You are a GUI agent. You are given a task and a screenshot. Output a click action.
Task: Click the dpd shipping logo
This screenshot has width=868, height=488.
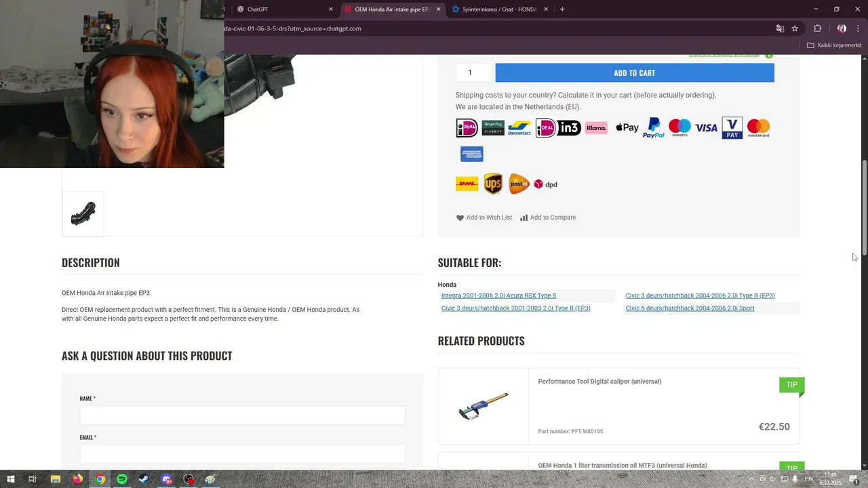(546, 184)
